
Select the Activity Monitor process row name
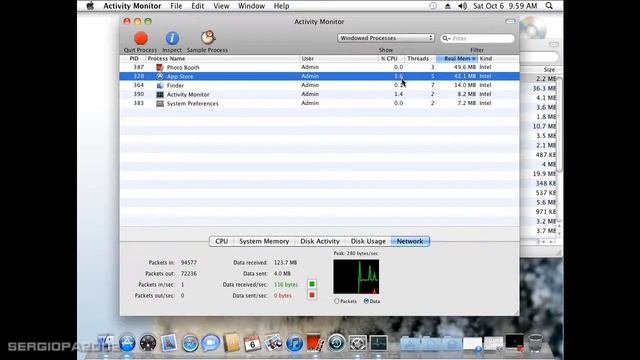coord(188,94)
